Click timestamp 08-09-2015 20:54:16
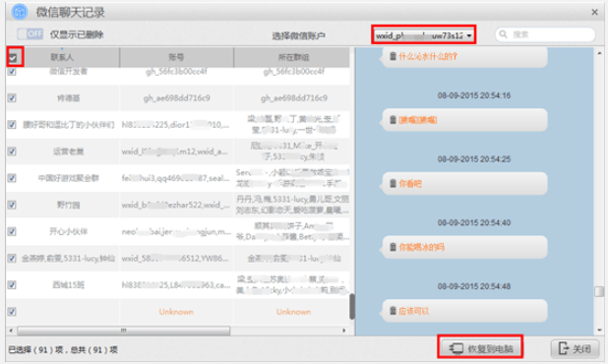608x364 pixels. [474, 95]
